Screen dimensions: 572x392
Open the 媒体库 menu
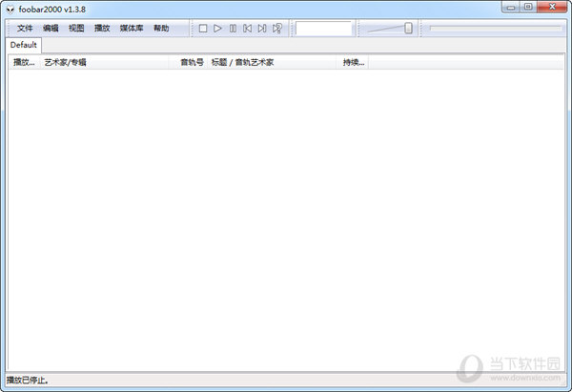(132, 28)
